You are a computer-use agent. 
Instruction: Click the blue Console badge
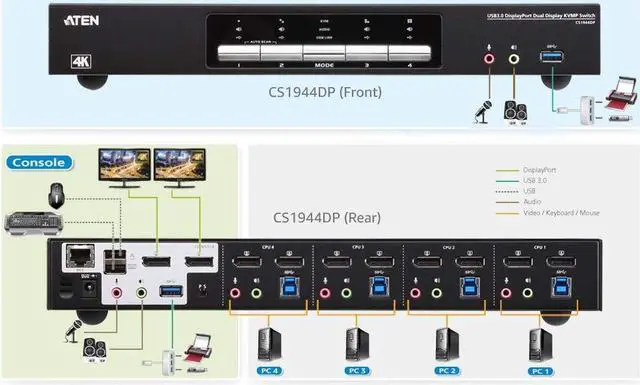[x=39, y=162]
